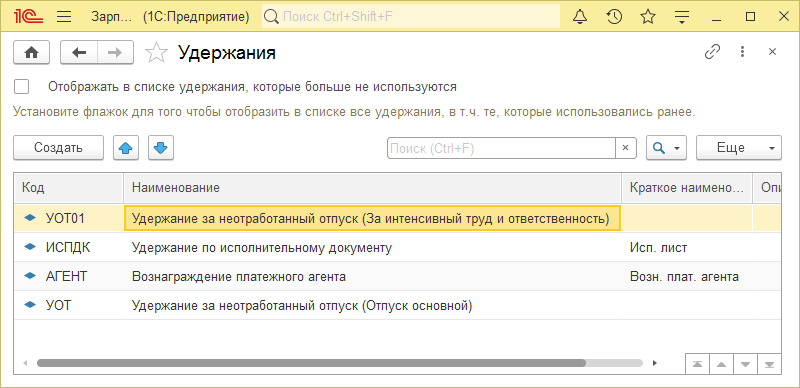
Task: Click the row icon for ИСПДК
Action: [x=31, y=247]
